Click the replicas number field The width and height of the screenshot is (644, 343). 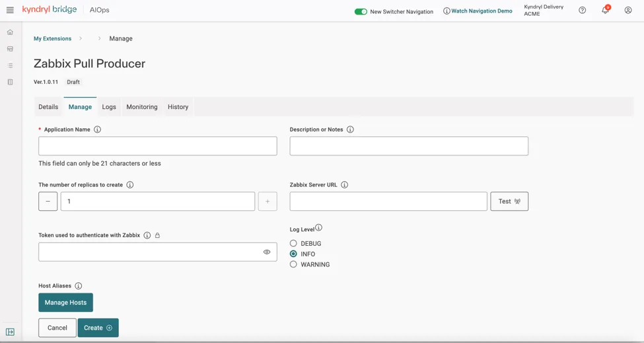coord(158,202)
